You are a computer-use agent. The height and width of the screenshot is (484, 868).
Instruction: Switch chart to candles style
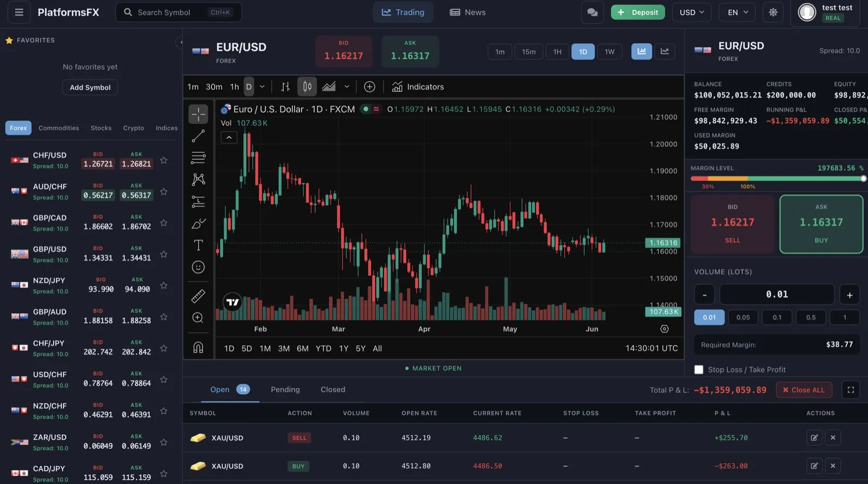[x=307, y=87]
